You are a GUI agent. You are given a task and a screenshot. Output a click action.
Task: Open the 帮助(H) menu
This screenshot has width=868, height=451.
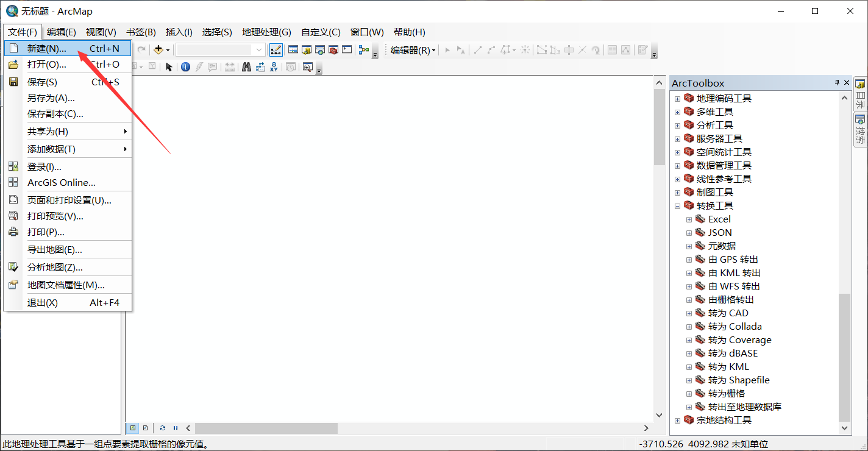pyautogui.click(x=410, y=32)
